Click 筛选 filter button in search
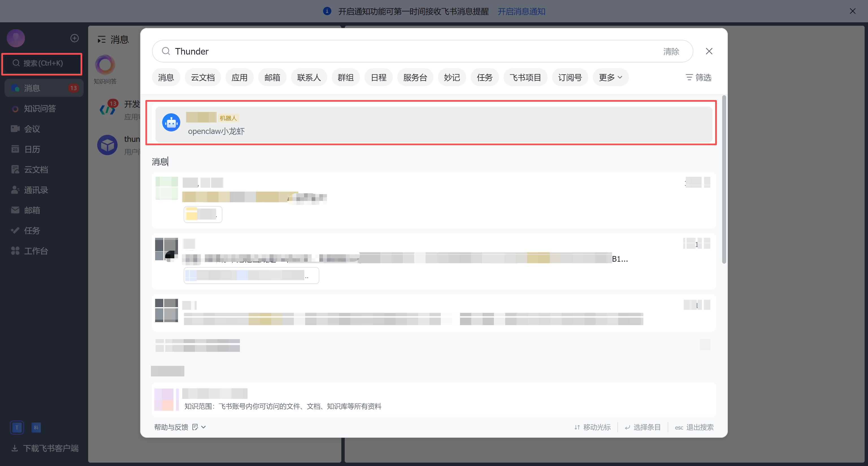The height and width of the screenshot is (466, 868). coord(698,77)
